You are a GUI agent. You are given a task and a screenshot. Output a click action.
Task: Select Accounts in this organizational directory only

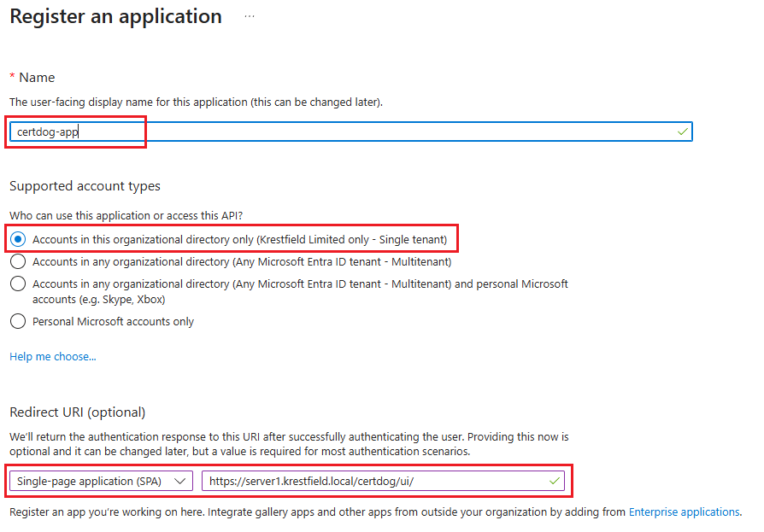tap(18, 239)
